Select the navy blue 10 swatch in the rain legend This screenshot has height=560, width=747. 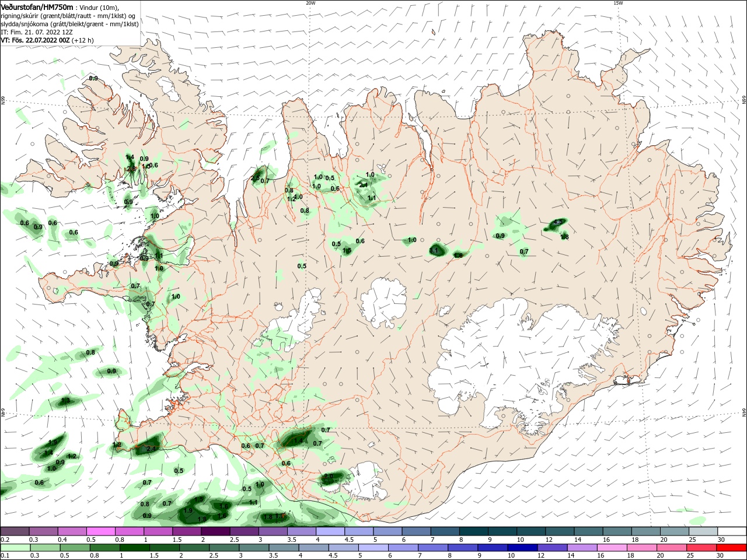(x=522, y=548)
